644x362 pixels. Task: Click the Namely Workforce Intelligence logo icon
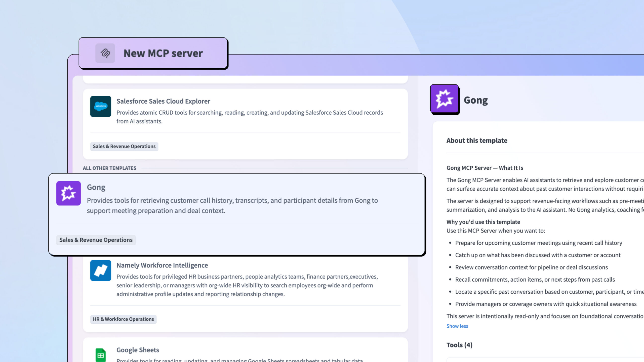[x=101, y=270]
